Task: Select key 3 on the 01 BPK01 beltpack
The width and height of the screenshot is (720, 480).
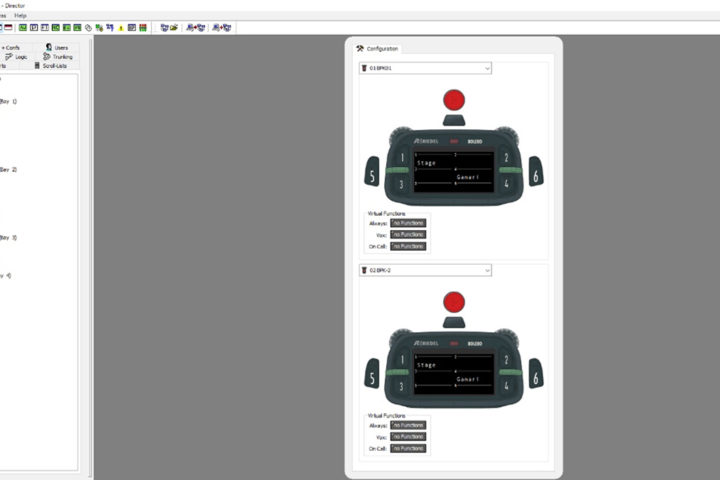Action: click(x=401, y=184)
